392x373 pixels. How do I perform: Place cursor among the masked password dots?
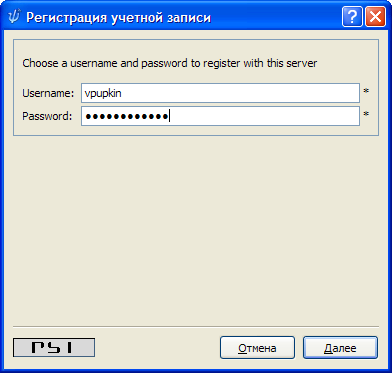coord(127,116)
